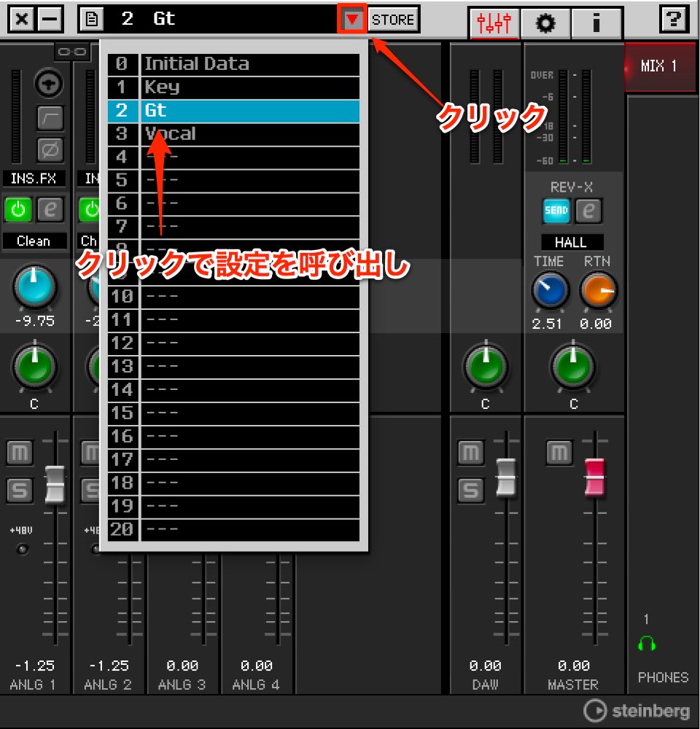
Task: Click the DAW fader value 0.00
Action: pos(485,666)
